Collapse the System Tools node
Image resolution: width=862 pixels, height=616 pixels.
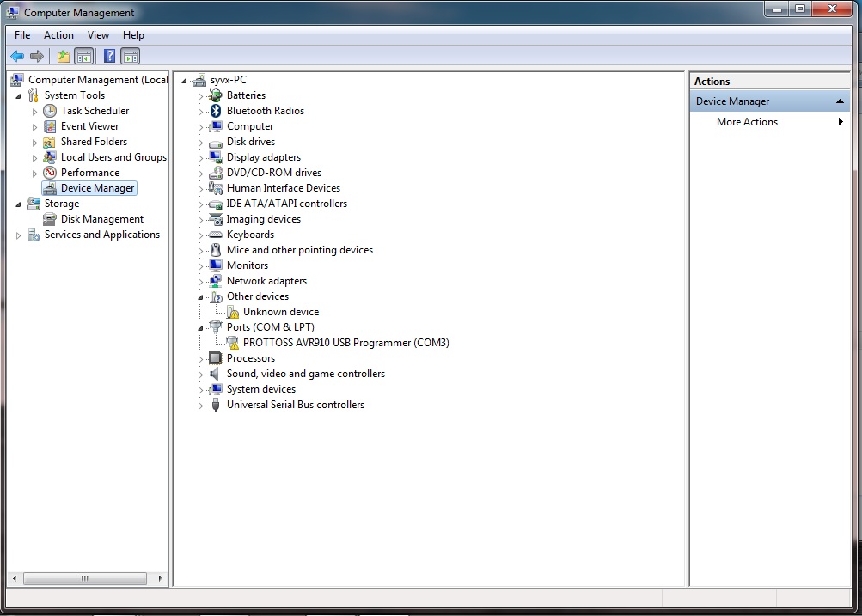click(x=19, y=96)
